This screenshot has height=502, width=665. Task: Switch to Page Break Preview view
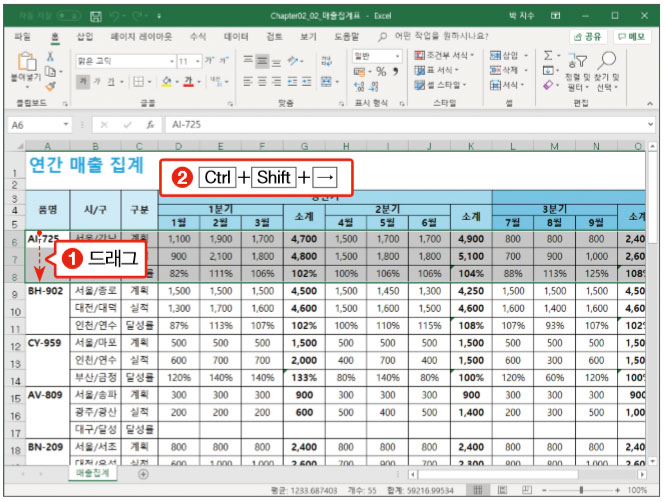click(x=527, y=490)
